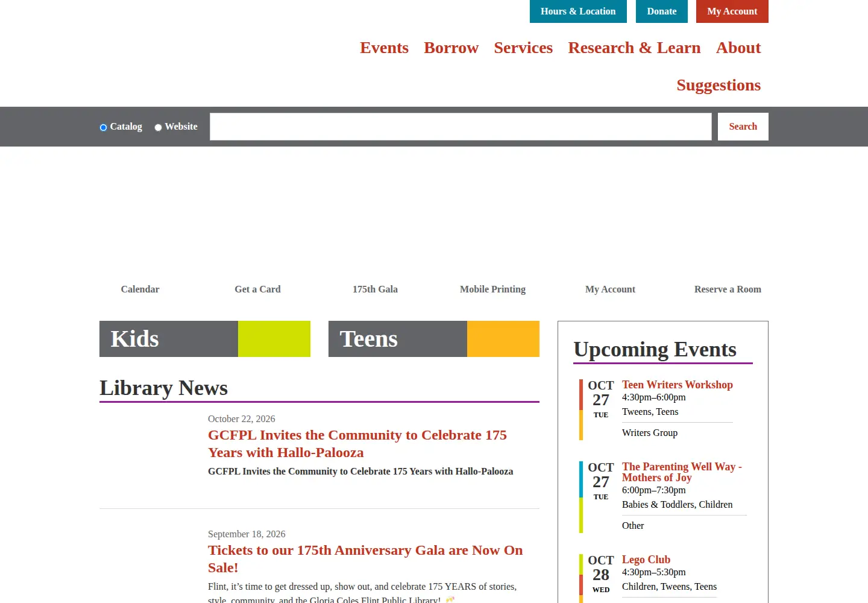The height and width of the screenshot is (603, 868).
Task: Open the Kids section banner
Action: point(205,339)
